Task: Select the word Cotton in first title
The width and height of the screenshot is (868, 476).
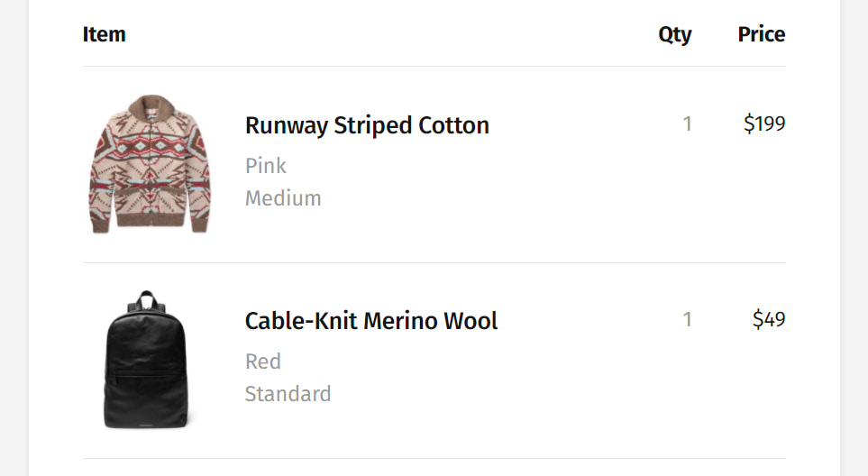Action: click(x=453, y=125)
